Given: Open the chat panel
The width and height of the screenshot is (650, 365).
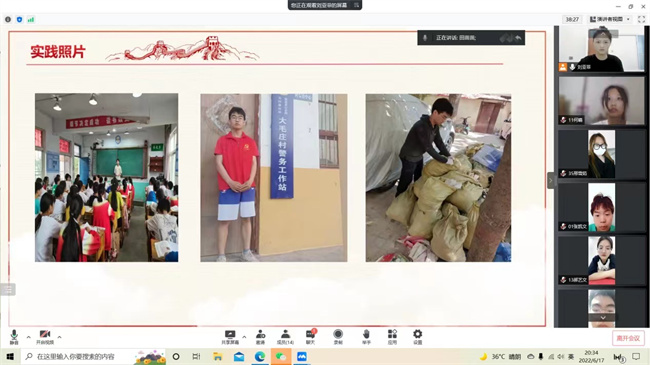Looking at the screenshot, I should point(310,337).
